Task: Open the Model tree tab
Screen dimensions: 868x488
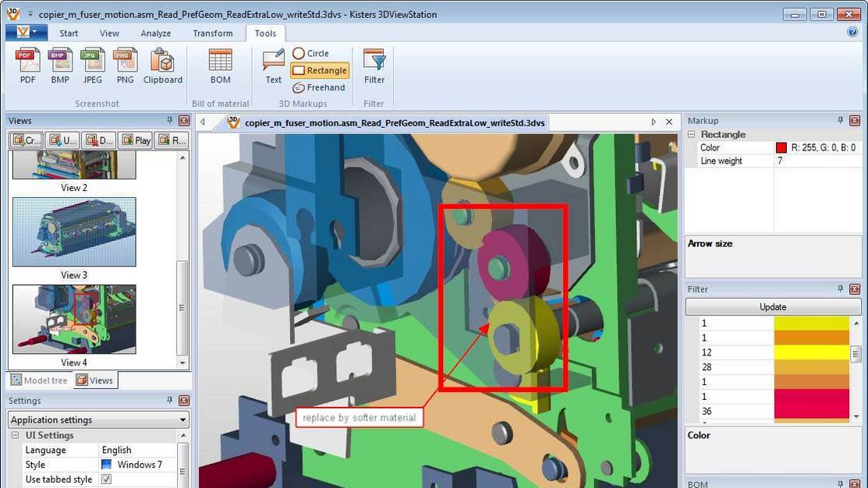Action: 39,380
